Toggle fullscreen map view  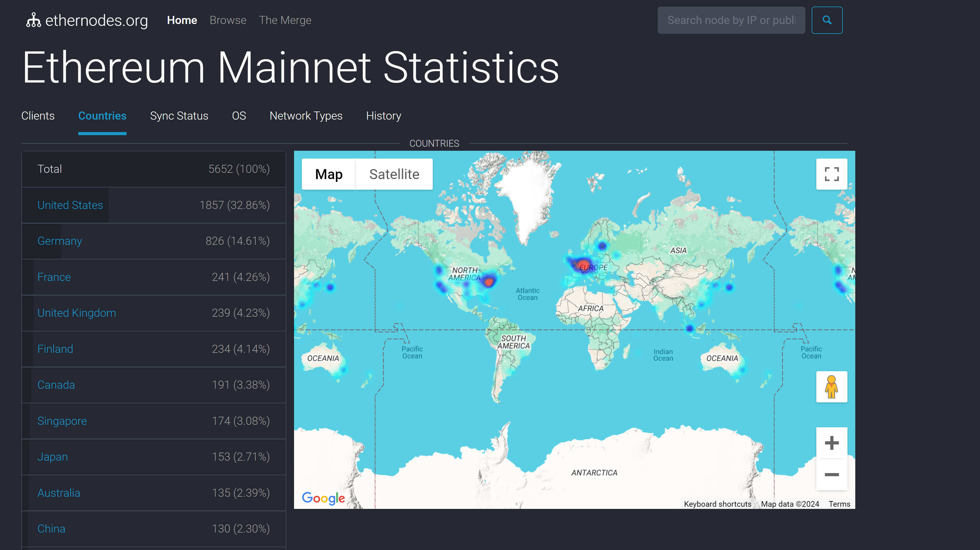tap(831, 174)
